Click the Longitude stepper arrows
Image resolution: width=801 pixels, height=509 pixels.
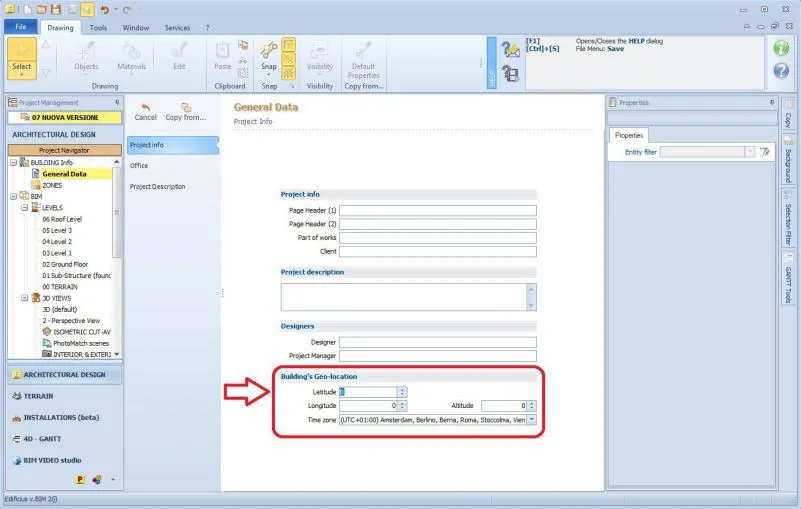[402, 406]
